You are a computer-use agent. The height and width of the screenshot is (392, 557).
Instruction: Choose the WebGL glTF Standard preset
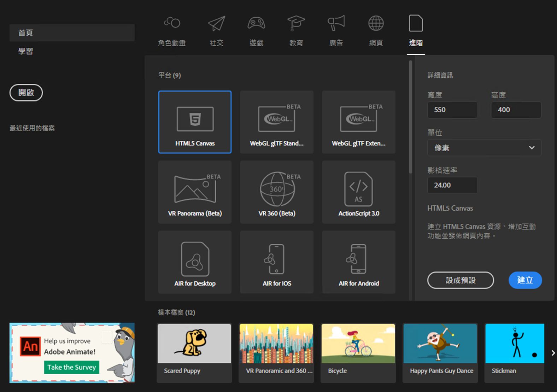(277, 122)
